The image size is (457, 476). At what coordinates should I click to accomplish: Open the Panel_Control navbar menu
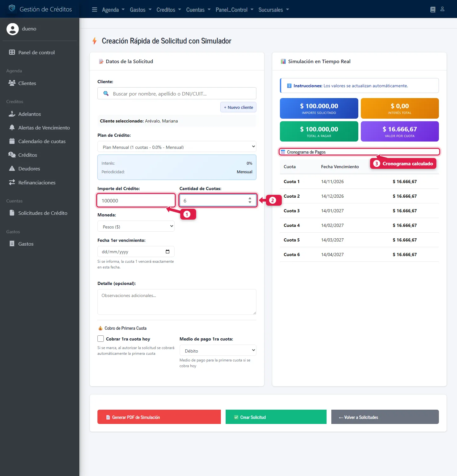235,10
